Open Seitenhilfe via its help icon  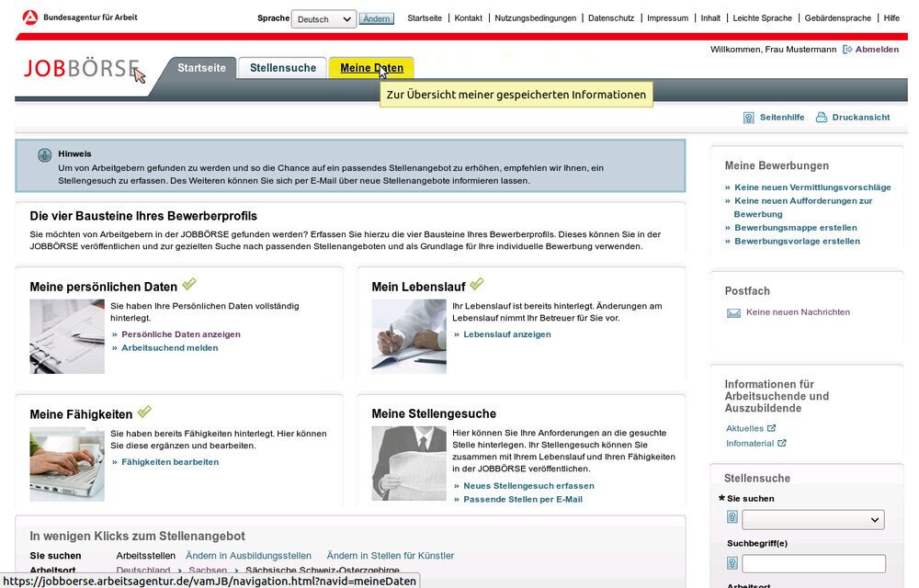point(748,118)
